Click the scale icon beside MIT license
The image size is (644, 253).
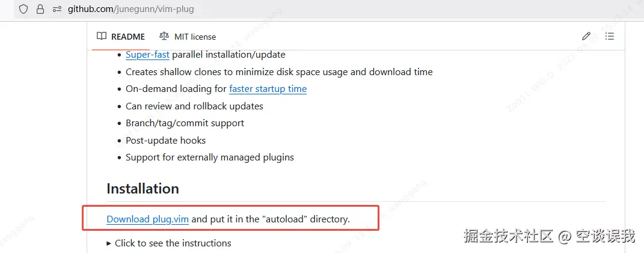pyautogui.click(x=164, y=37)
